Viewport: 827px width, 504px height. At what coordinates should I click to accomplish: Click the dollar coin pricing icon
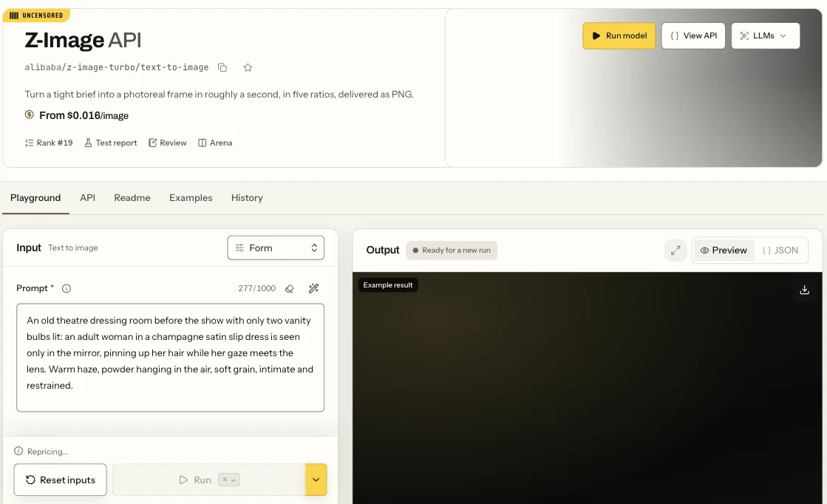[30, 115]
